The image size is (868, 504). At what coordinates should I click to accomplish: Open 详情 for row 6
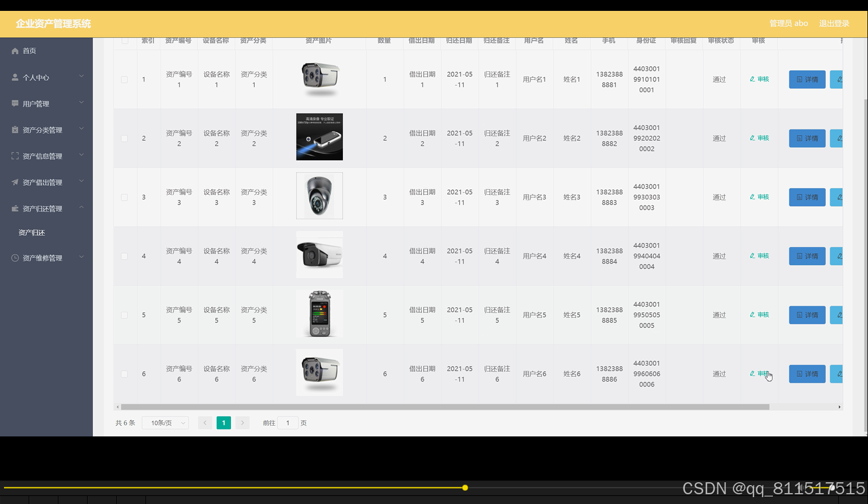click(x=807, y=374)
